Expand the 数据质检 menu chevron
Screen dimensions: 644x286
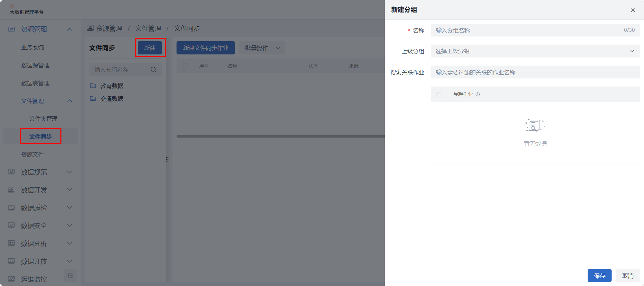tap(70, 208)
